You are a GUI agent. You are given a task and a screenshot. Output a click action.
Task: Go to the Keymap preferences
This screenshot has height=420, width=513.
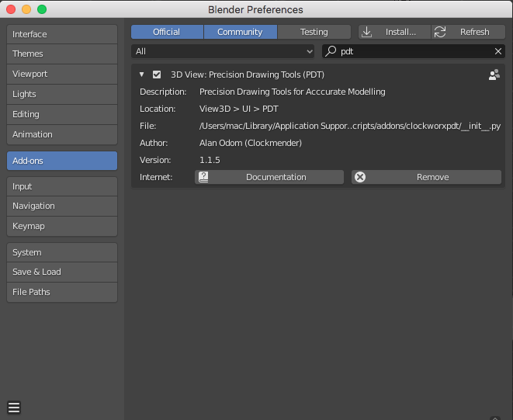[x=62, y=226]
